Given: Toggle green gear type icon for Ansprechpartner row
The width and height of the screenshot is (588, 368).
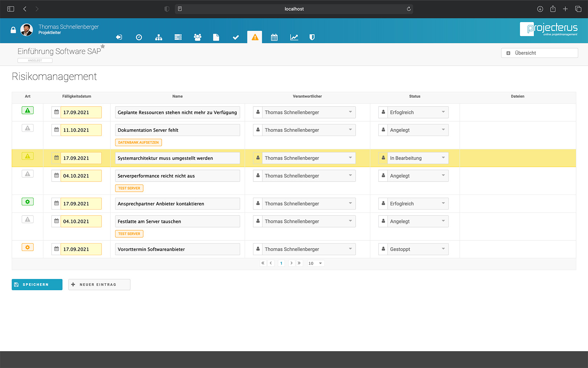Looking at the screenshot, I should pyautogui.click(x=28, y=202).
